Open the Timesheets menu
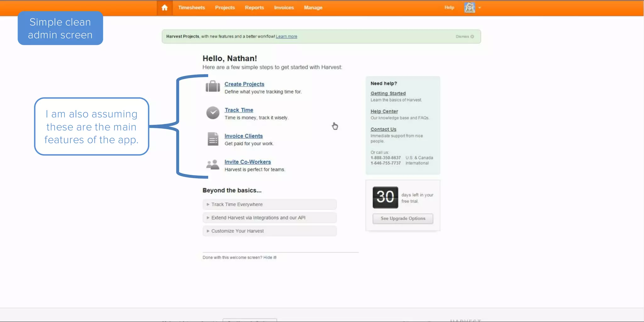 (x=191, y=8)
